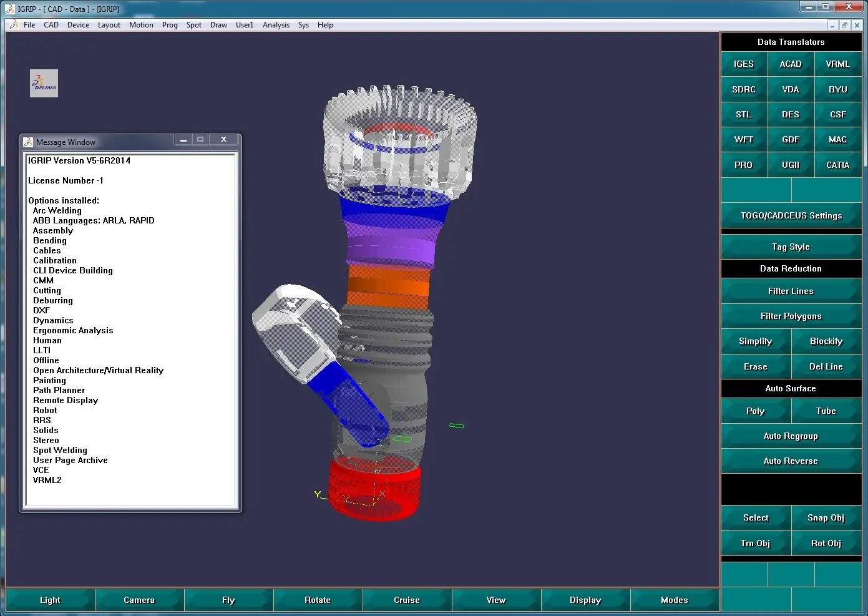This screenshot has width=868, height=616.
Task: Click the IGRIP application icon in title bar
Action: tap(9, 9)
